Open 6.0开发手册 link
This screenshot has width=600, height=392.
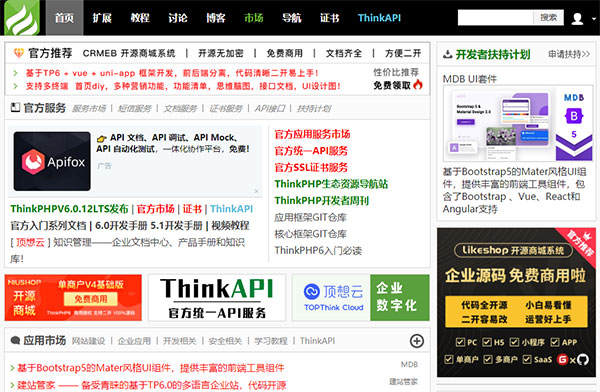121,226
